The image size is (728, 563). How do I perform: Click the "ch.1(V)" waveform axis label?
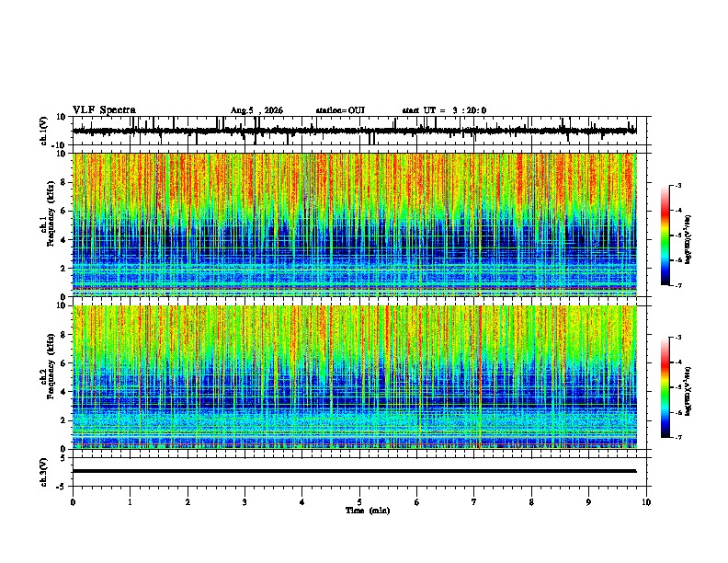(x=44, y=131)
